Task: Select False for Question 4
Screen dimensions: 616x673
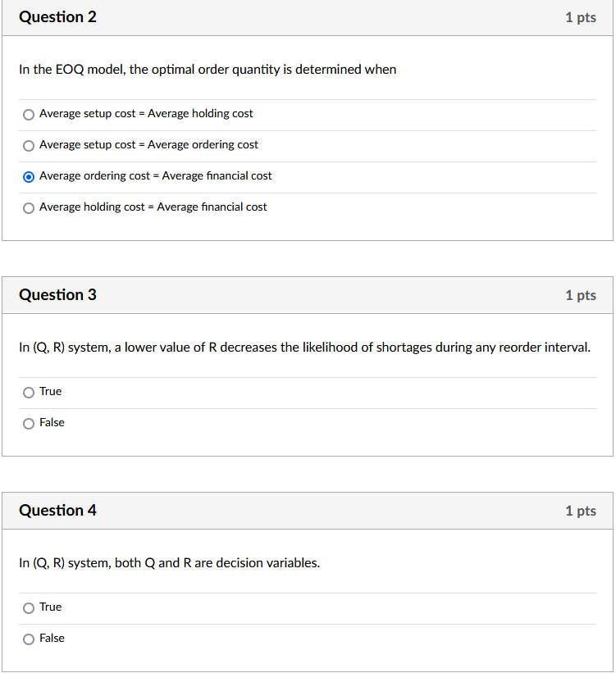Action: click(x=29, y=639)
